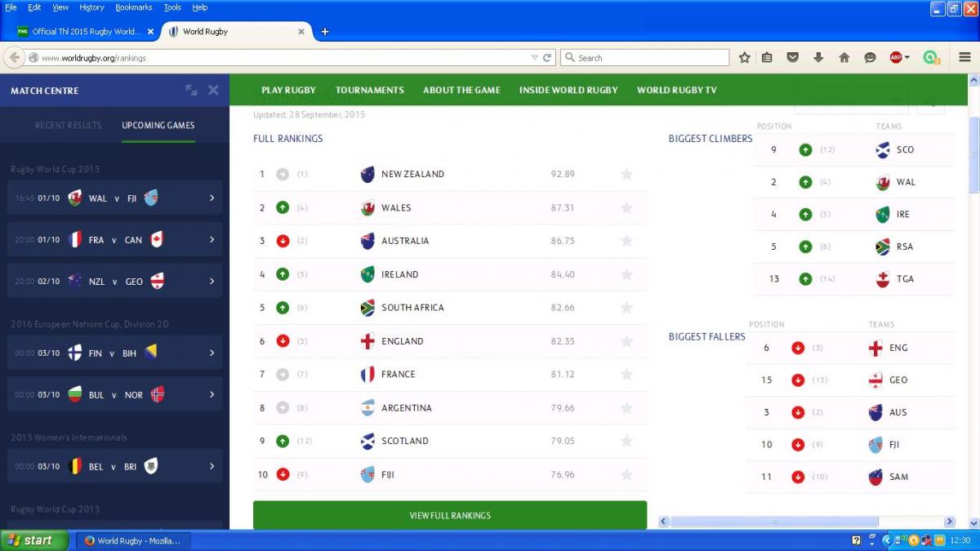
Task: Click the Samoa flag beside SAM
Action: [x=875, y=477]
